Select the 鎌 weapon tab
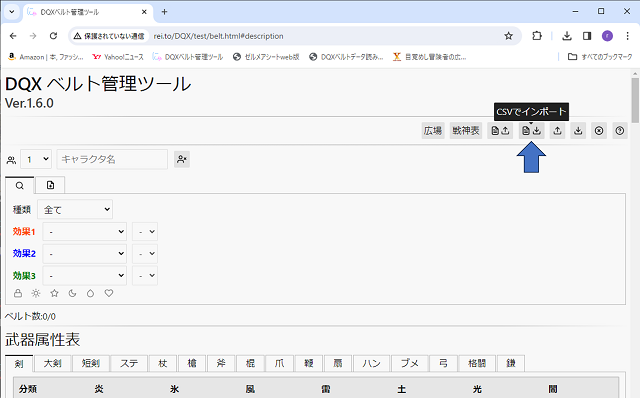The image size is (640, 398). tap(511, 363)
